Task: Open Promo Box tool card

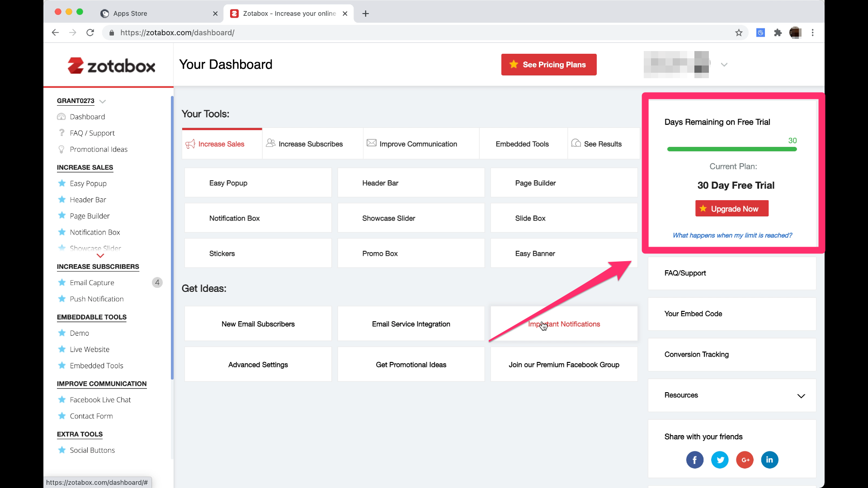Action: [411, 253]
